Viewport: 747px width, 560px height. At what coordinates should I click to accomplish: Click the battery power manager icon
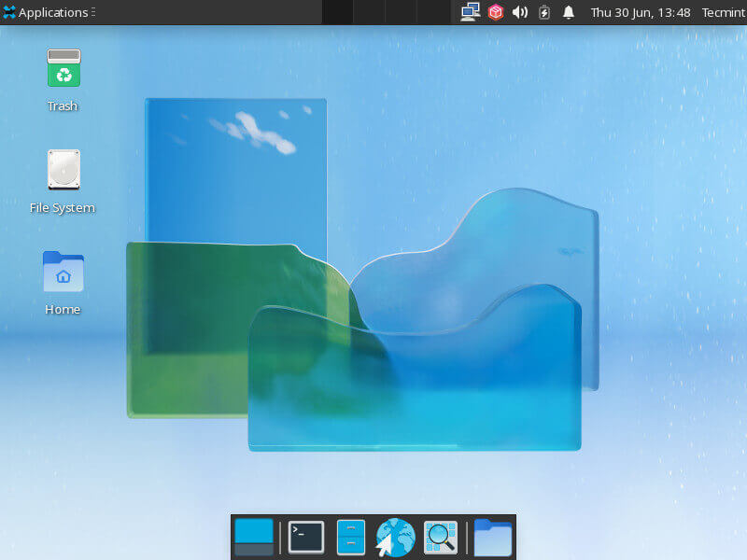pyautogui.click(x=544, y=12)
